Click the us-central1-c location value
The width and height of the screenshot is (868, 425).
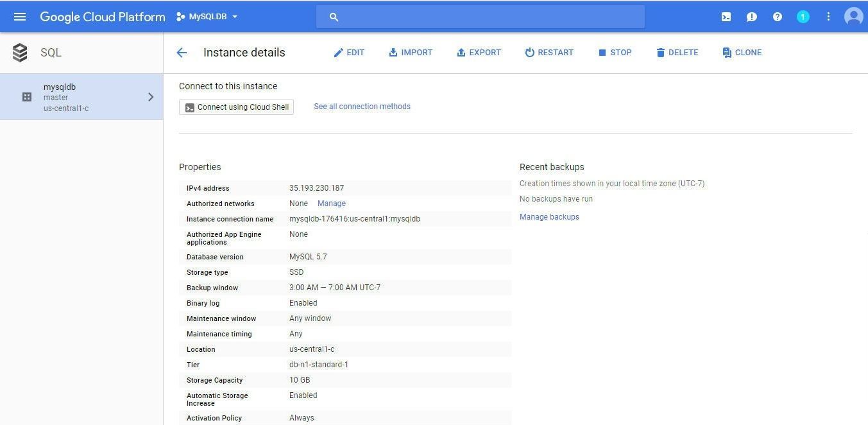(312, 349)
